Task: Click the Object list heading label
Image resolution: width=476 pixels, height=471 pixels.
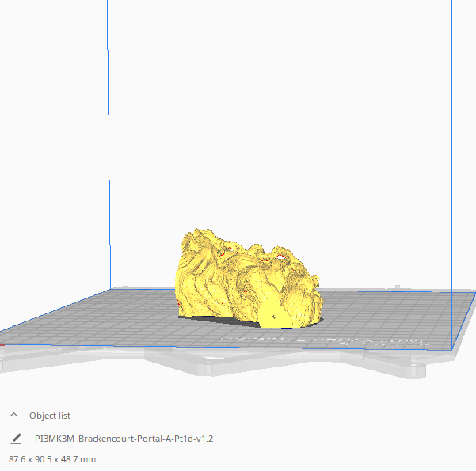Action: click(50, 416)
